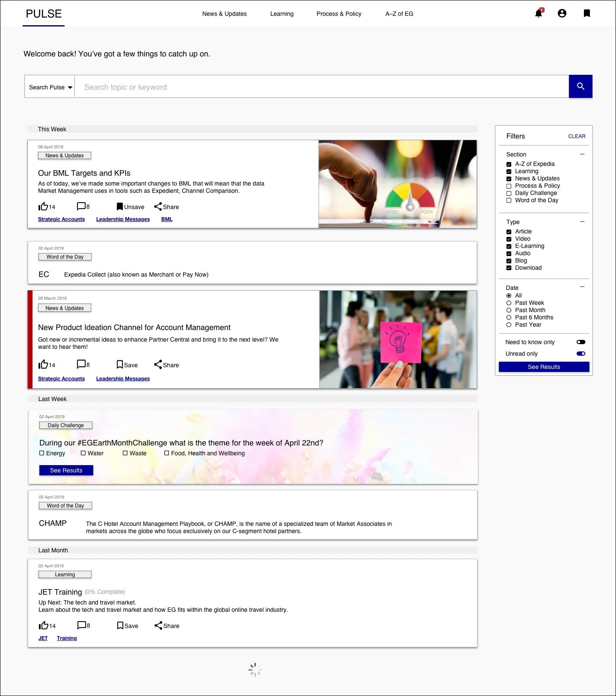Click the search topic or keyword field
This screenshot has height=696, width=616.
(x=322, y=87)
